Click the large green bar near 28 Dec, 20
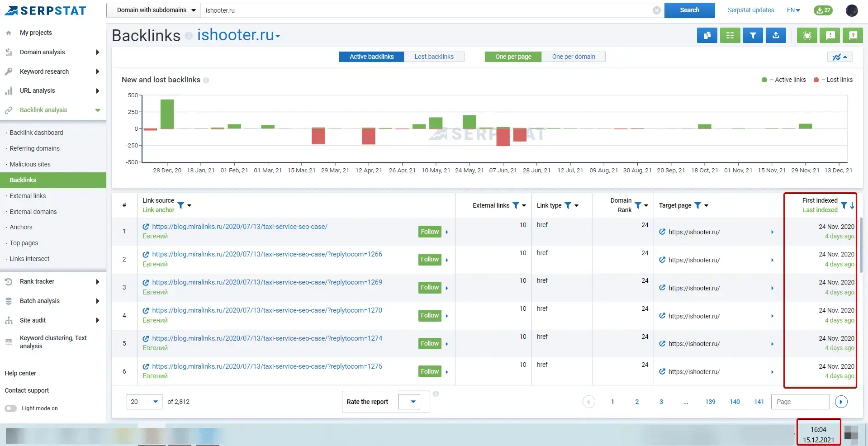The image size is (868, 446). tap(167, 114)
